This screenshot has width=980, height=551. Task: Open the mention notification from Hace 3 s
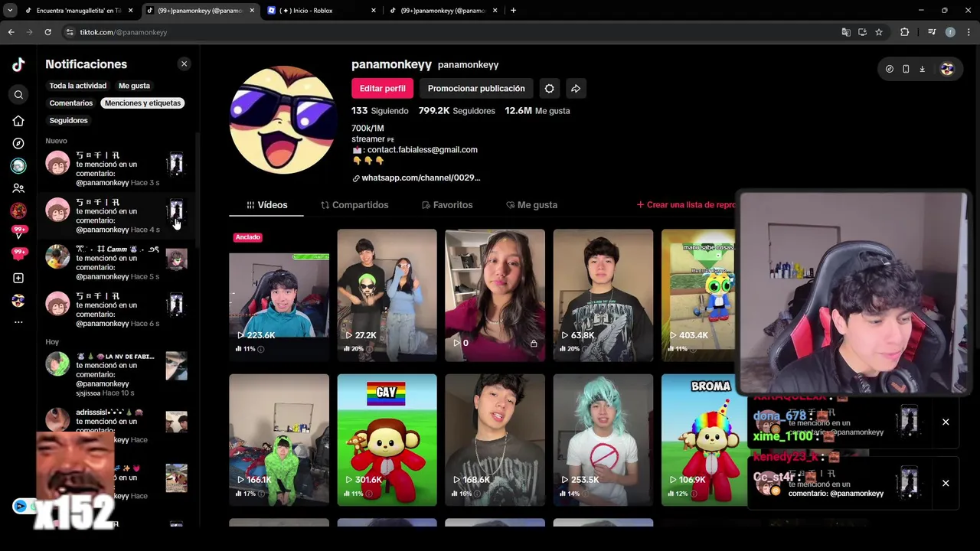click(116, 169)
